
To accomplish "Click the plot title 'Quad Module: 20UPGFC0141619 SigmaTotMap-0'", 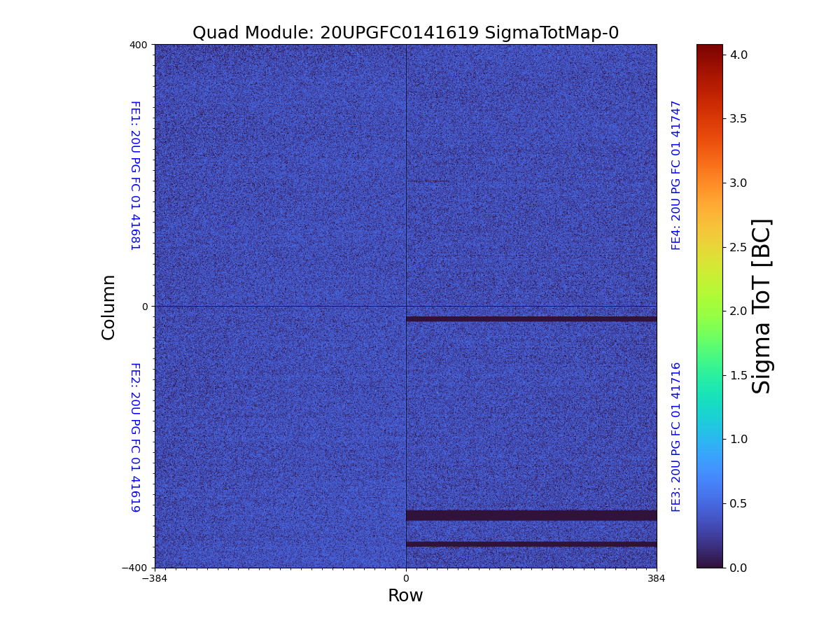I will tap(405, 33).
